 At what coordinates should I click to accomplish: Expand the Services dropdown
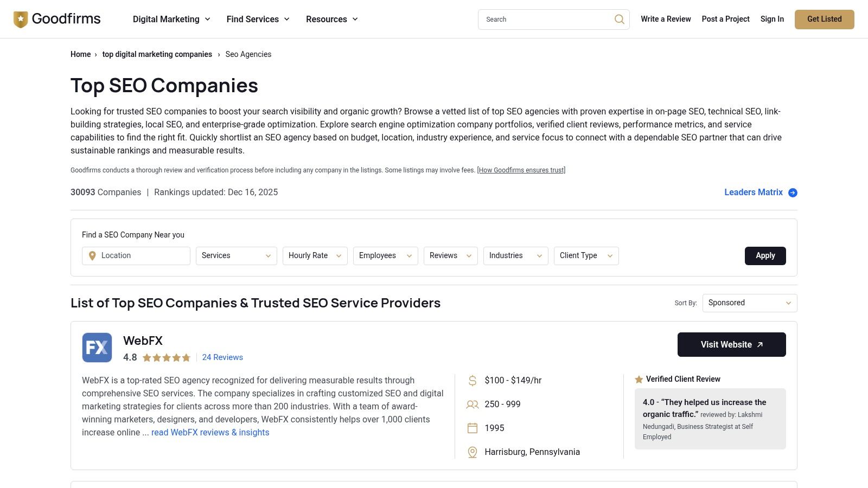(237, 256)
